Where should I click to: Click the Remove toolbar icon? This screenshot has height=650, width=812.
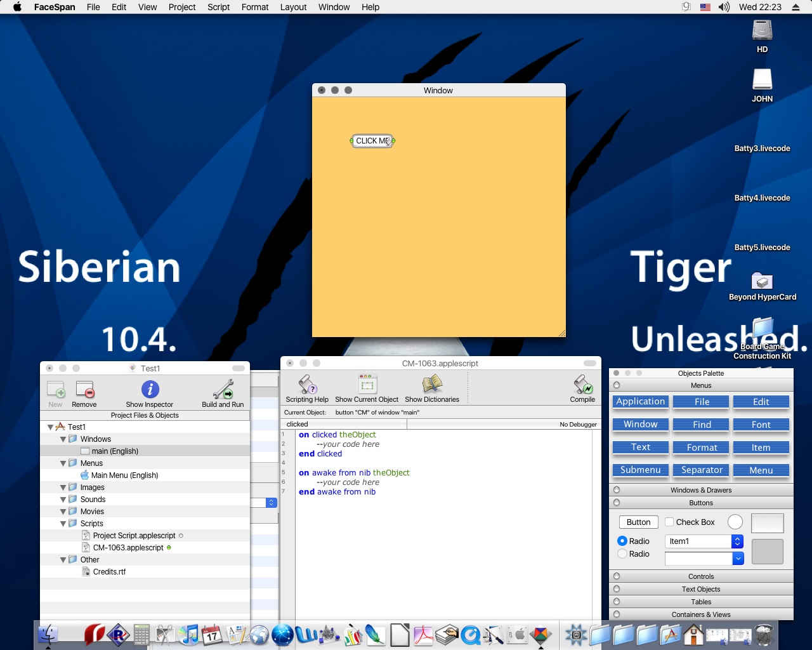point(84,389)
